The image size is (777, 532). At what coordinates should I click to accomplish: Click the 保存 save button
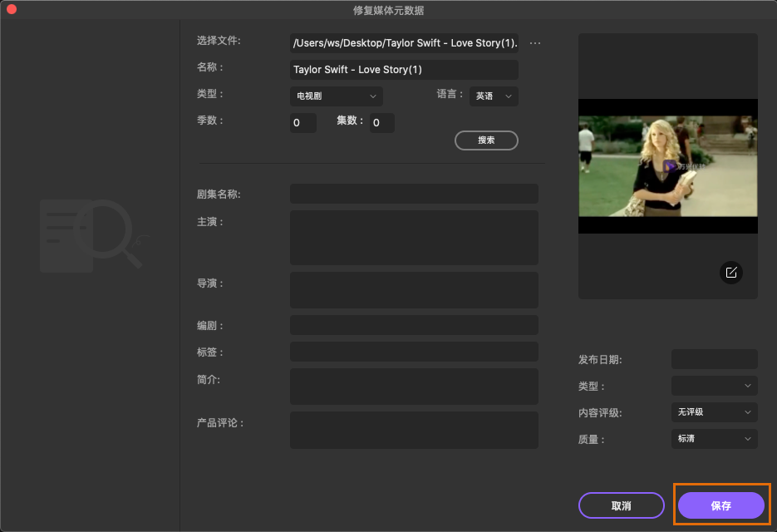[720, 505]
